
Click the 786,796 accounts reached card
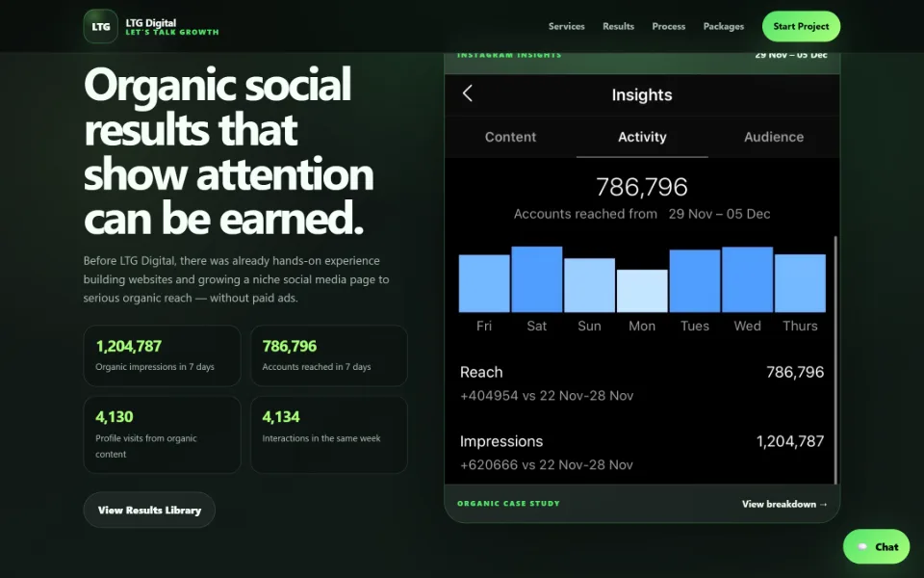point(329,355)
